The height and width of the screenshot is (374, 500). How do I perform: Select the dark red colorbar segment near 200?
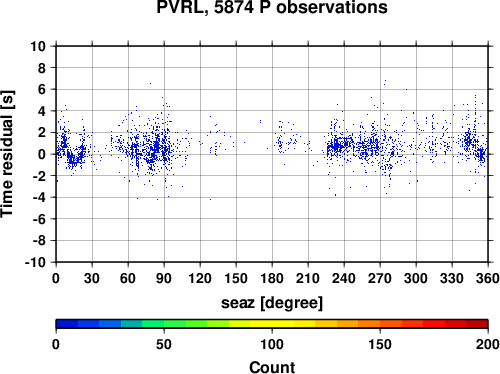pyautogui.click(x=477, y=324)
